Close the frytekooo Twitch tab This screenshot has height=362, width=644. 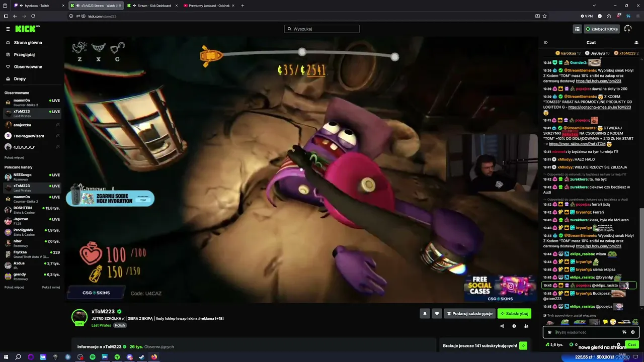coord(63,6)
